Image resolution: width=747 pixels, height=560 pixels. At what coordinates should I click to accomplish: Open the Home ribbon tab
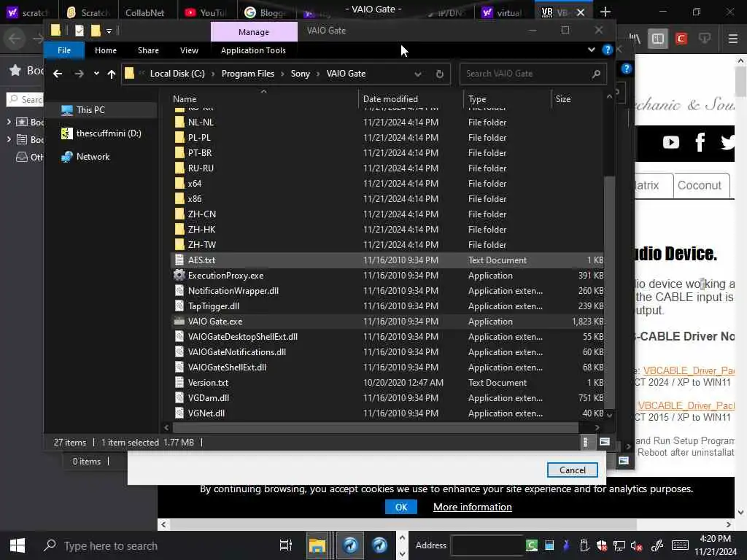point(106,50)
